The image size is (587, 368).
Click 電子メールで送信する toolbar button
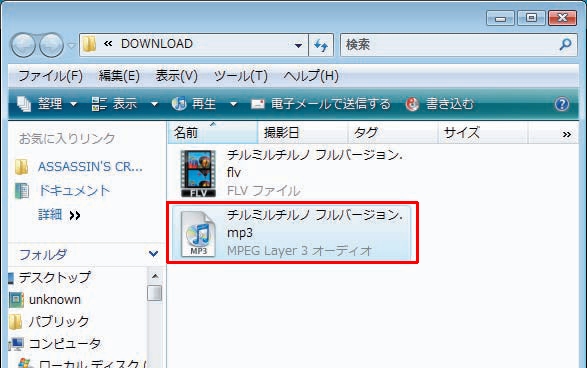click(320, 104)
